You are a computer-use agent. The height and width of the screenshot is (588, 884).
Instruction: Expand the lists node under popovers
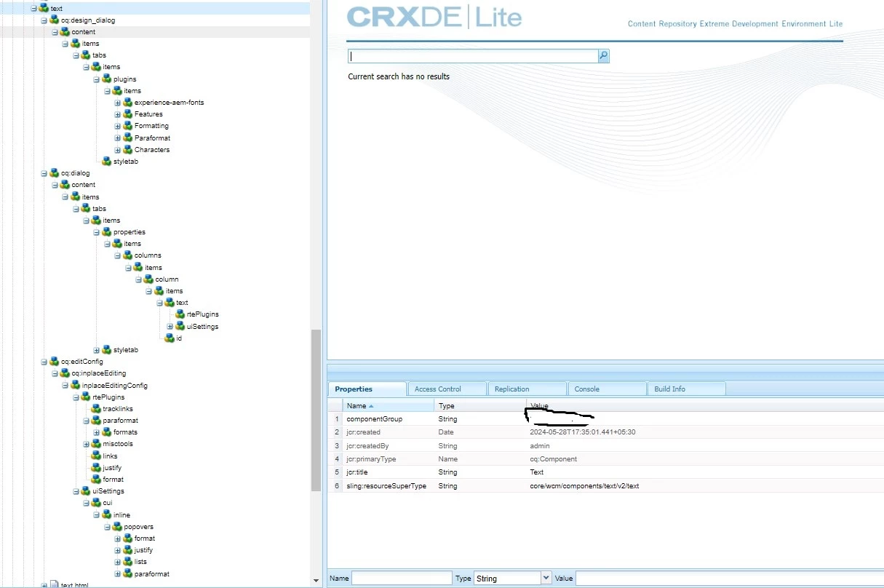point(117,562)
